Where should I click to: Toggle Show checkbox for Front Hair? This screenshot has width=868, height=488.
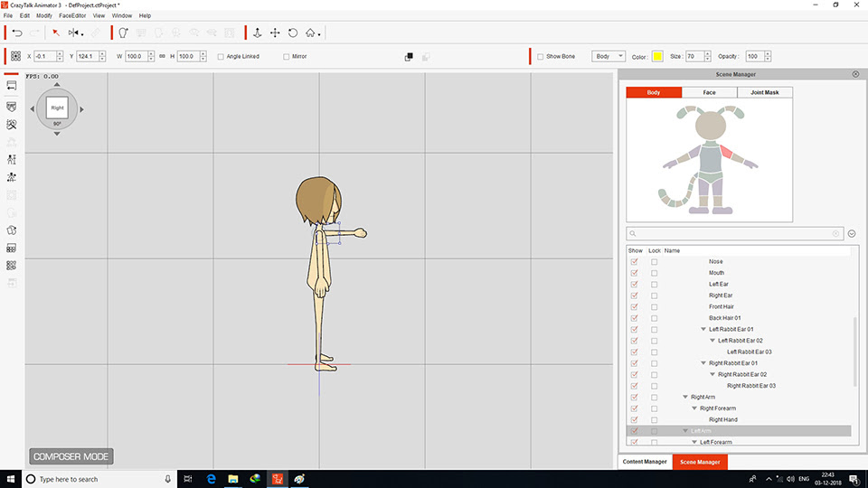[635, 307]
